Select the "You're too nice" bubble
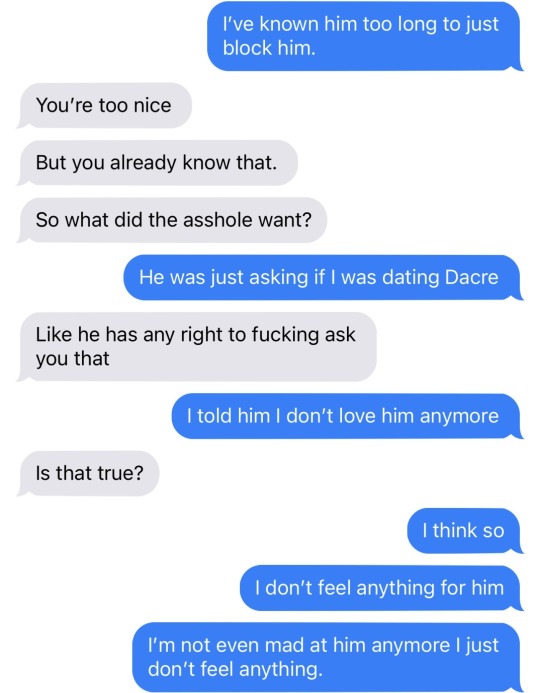The image size is (540, 693). pyautogui.click(x=106, y=106)
